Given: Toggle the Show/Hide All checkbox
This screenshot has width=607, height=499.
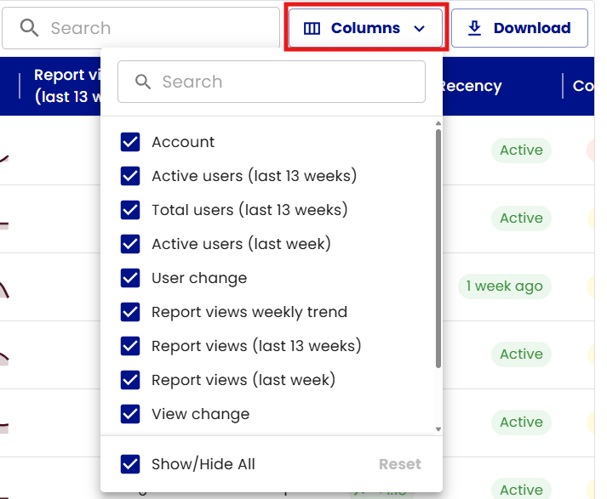Looking at the screenshot, I should [130, 464].
